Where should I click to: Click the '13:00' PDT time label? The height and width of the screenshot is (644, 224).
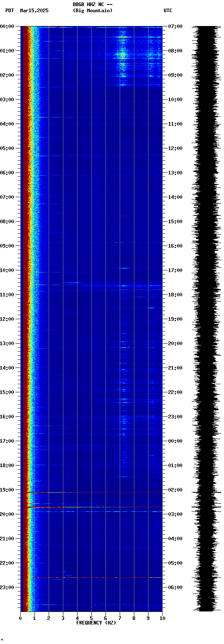click(x=7, y=344)
